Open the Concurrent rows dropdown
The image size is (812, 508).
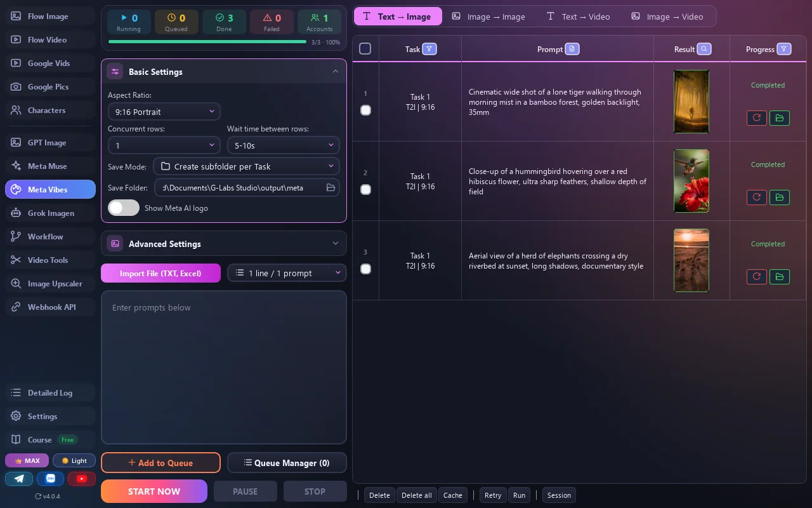point(164,145)
